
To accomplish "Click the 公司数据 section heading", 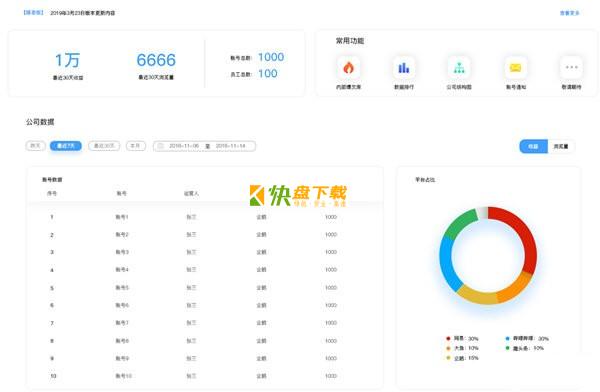I will [x=40, y=122].
